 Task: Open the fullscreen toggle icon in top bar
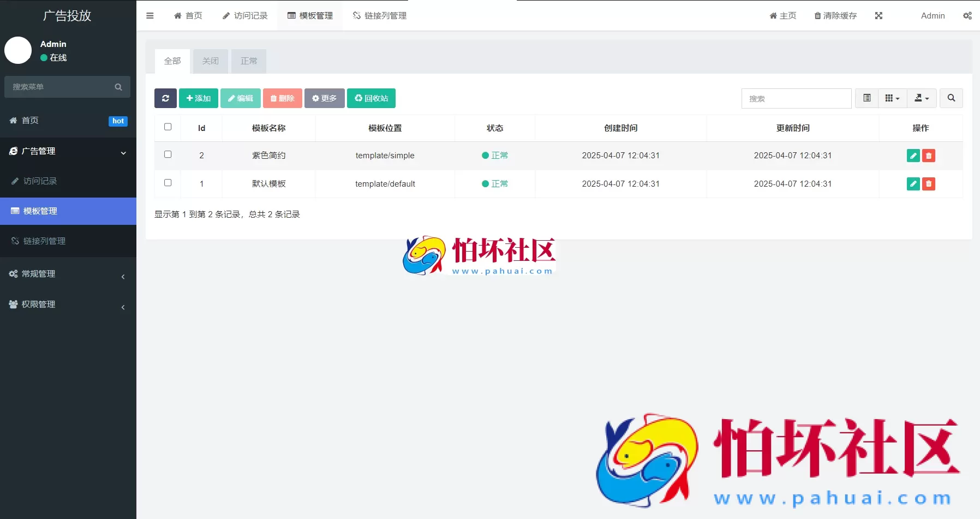pos(879,16)
